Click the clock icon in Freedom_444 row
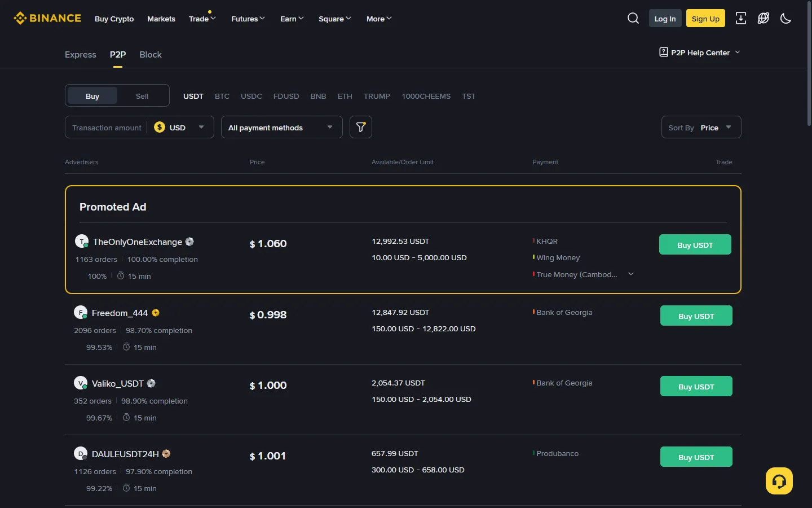Screen dimensions: 812x508 126,347
